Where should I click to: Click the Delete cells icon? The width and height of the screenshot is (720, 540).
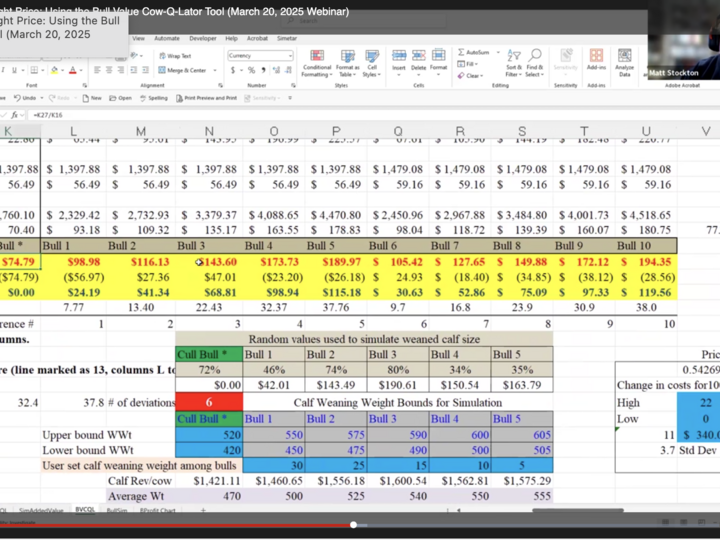coord(418,61)
